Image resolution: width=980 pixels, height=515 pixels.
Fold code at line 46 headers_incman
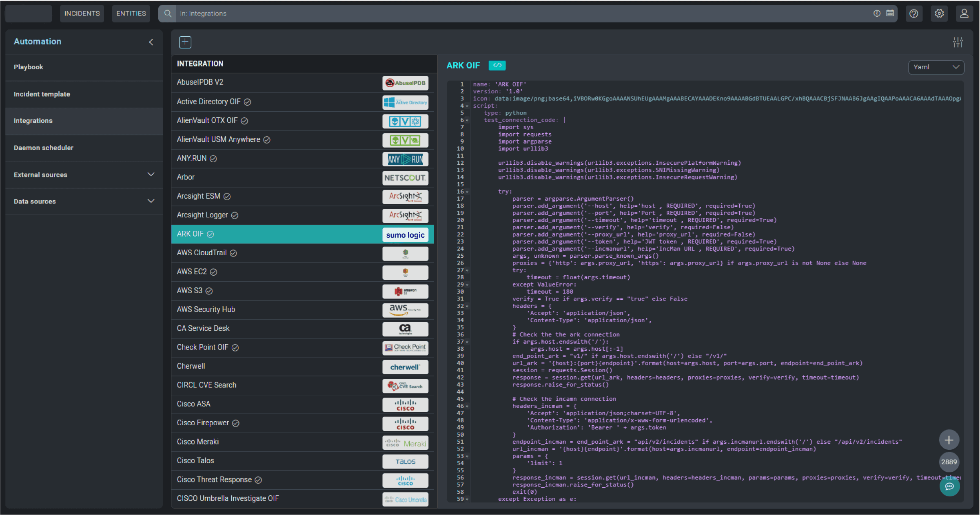point(467,407)
